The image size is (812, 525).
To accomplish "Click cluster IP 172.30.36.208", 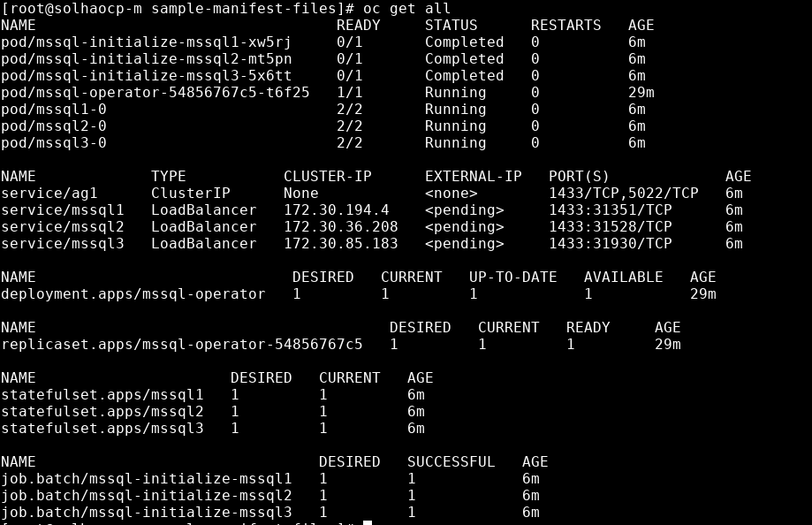I will coord(341,227).
